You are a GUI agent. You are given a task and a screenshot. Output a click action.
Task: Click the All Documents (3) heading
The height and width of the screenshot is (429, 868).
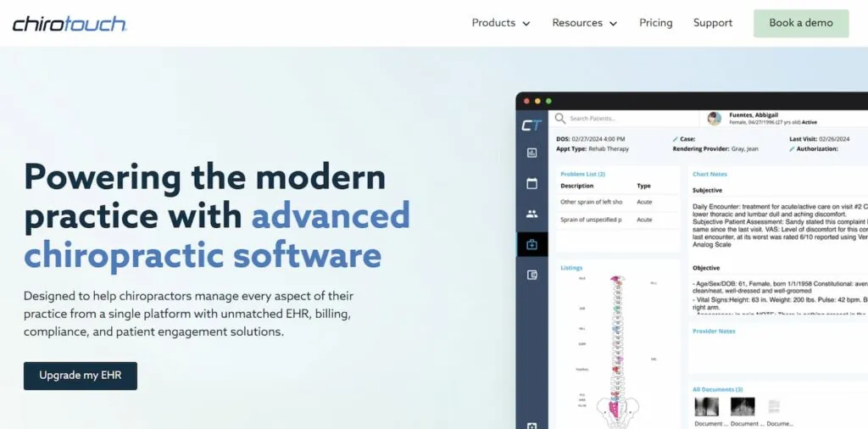(x=718, y=390)
